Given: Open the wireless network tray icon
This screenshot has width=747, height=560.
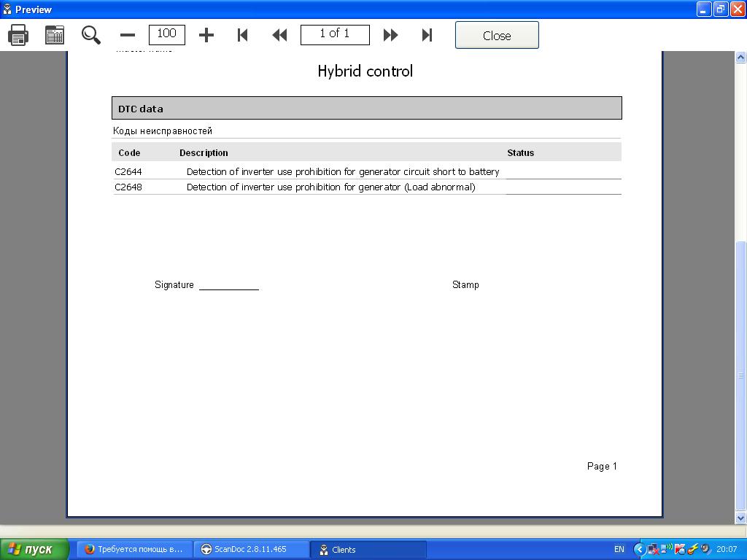Looking at the screenshot, I should click(x=666, y=549).
